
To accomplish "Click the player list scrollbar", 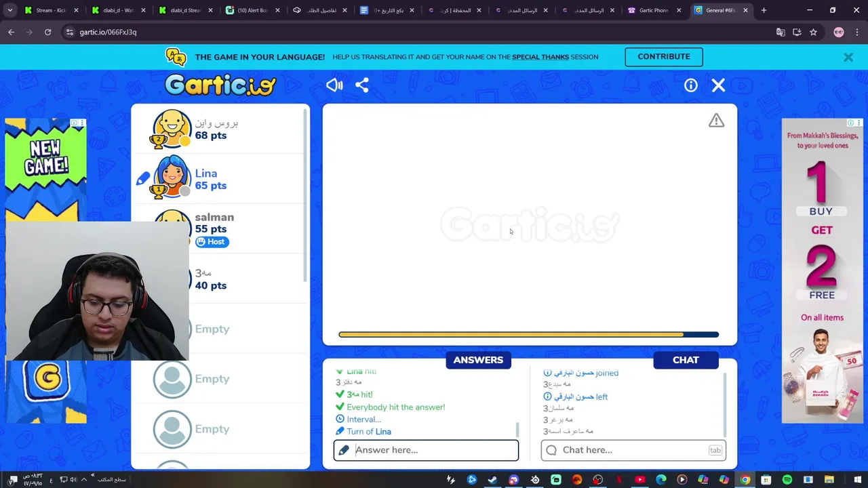I will pyautogui.click(x=306, y=197).
